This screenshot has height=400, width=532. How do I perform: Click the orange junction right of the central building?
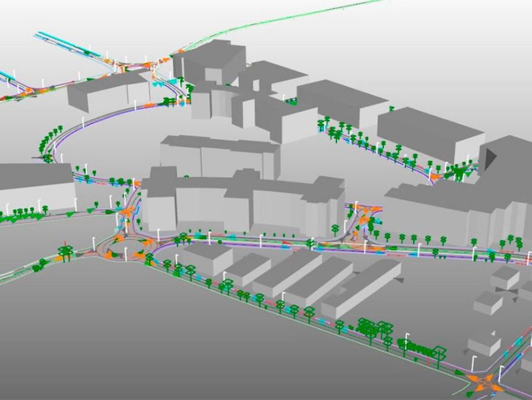(x=365, y=222)
